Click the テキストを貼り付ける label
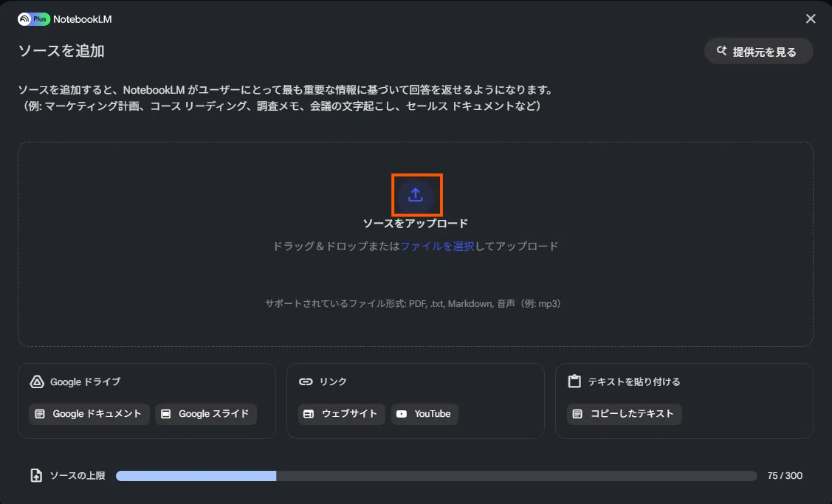Image resolution: width=832 pixels, height=504 pixels. [634, 382]
